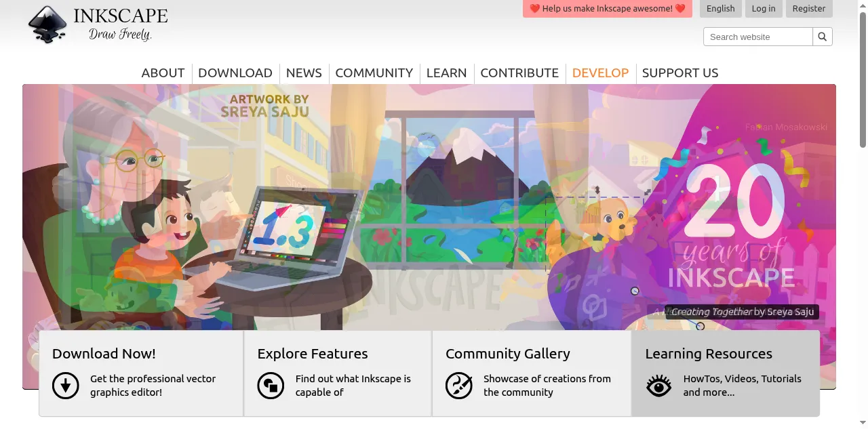868x429 pixels.
Task: Click 'HowTos, Videos, Tutorials and more...' text
Action: point(743,386)
